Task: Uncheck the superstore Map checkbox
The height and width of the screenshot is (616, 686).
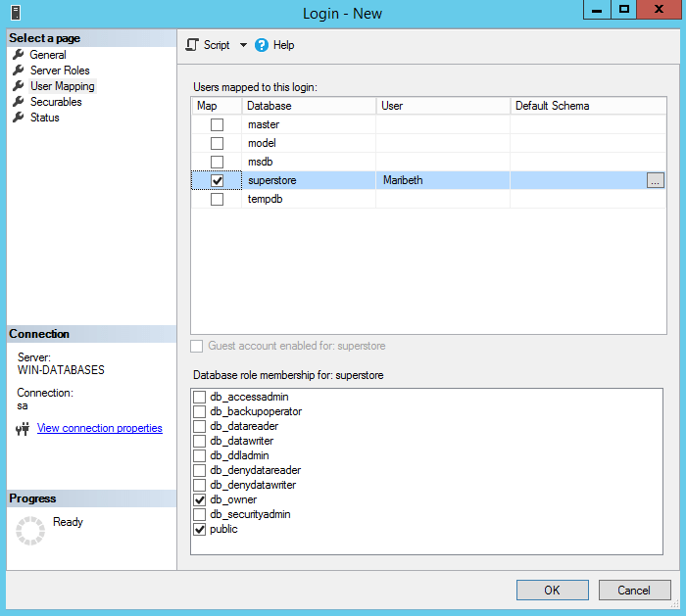Action: 217,180
